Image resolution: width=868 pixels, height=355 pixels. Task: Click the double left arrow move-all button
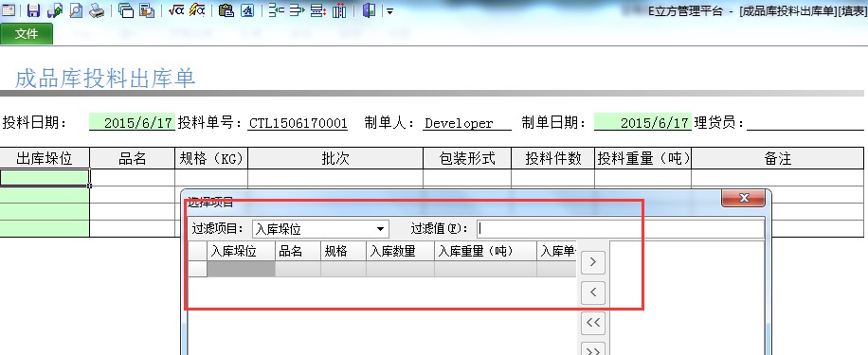tap(593, 323)
